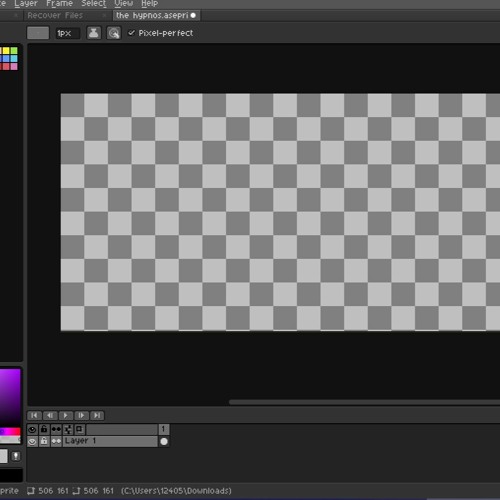
Task: Pick a shade in the purple color gradient
Action: pyautogui.click(x=10, y=397)
